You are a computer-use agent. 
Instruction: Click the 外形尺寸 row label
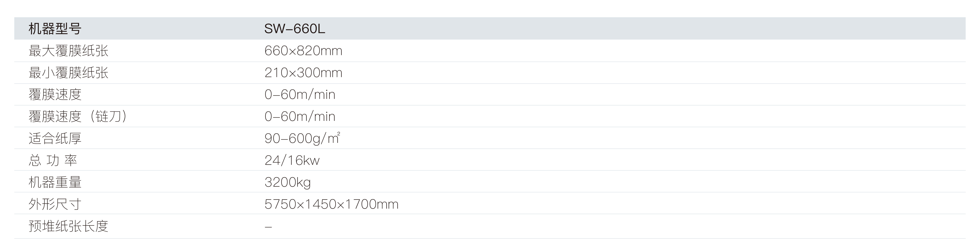point(55,204)
